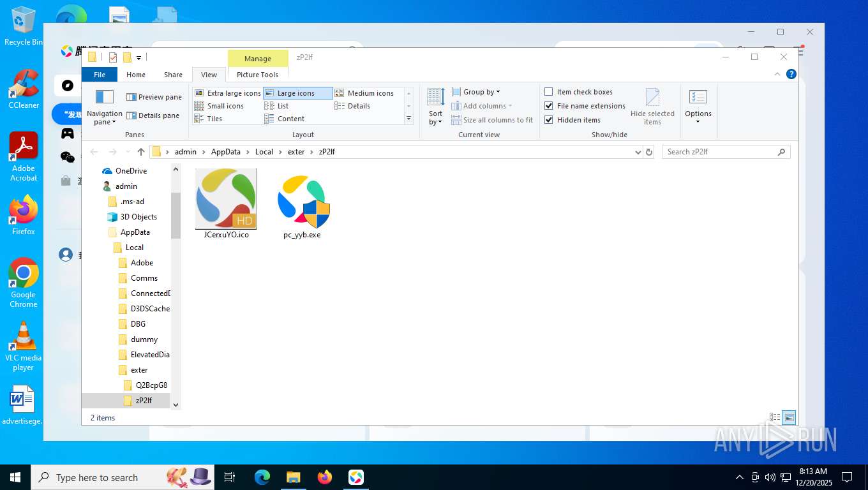Expand the Layout gallery more arrow
Image resolution: width=868 pixels, height=490 pixels.
tap(408, 119)
